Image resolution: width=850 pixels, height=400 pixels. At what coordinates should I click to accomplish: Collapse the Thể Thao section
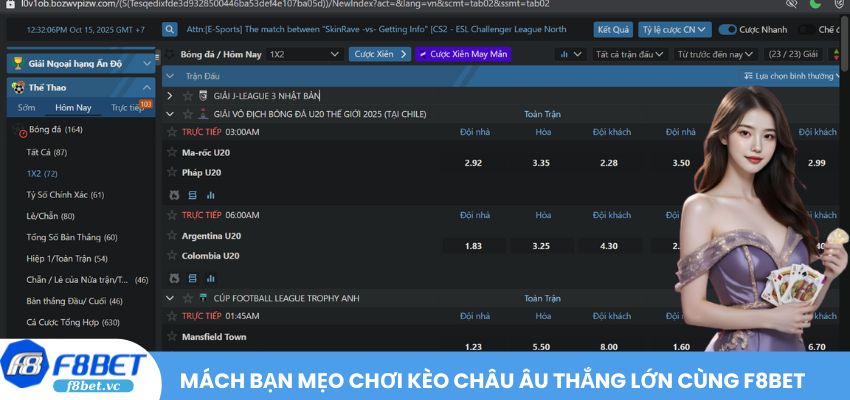tap(147, 87)
